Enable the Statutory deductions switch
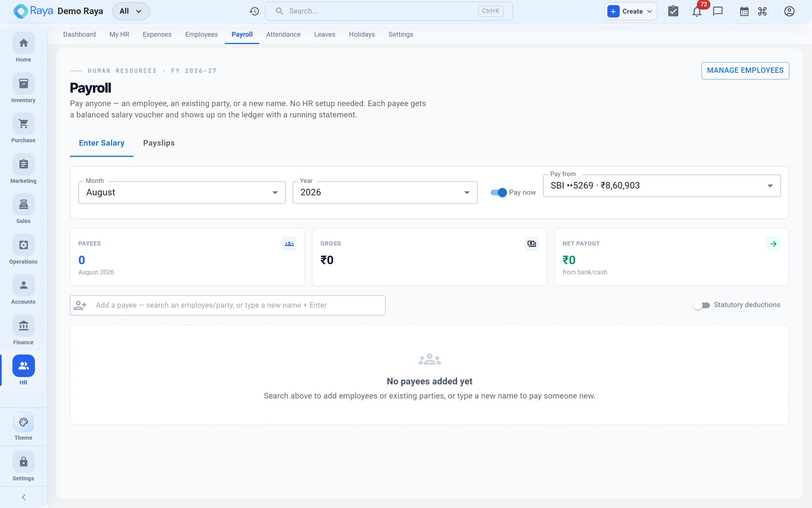 pos(701,305)
